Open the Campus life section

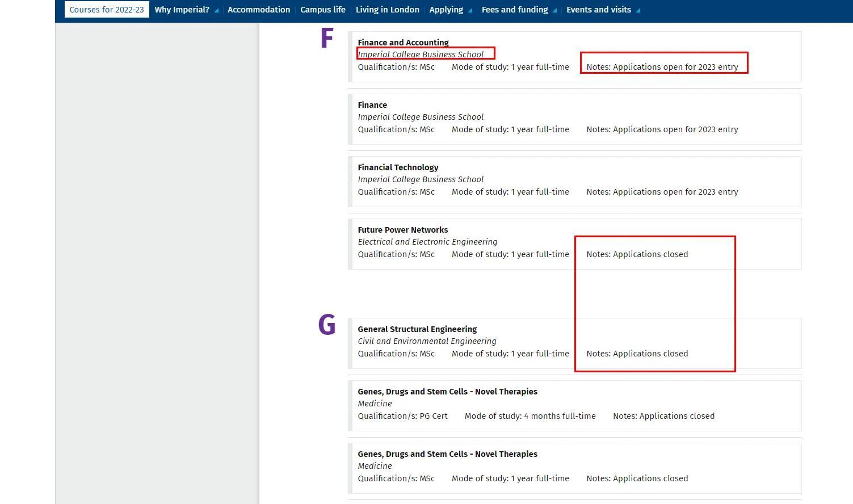(323, 10)
